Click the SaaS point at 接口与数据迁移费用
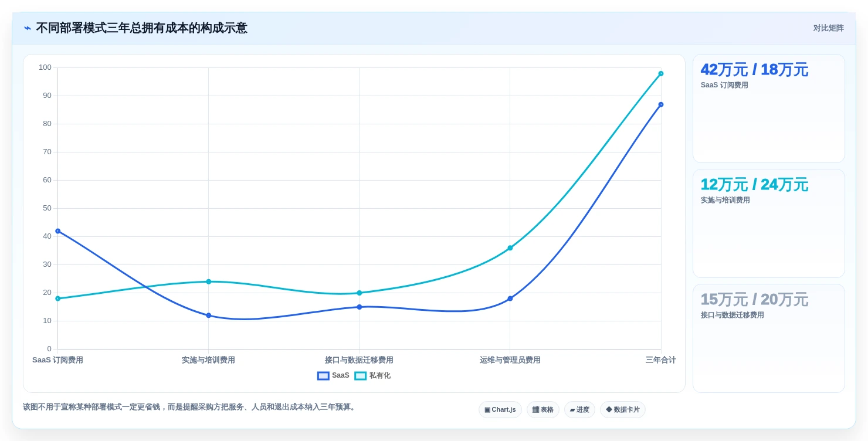 click(359, 307)
